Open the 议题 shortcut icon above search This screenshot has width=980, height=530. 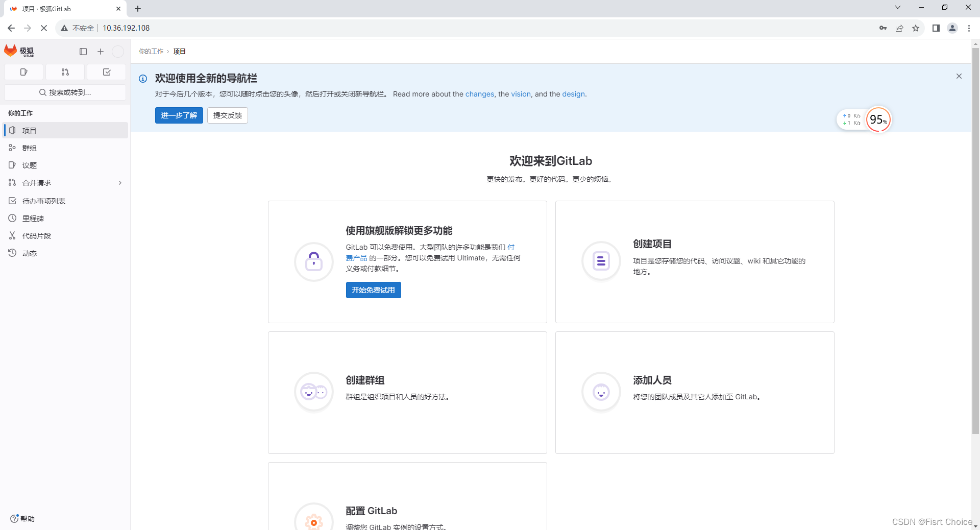(23, 72)
